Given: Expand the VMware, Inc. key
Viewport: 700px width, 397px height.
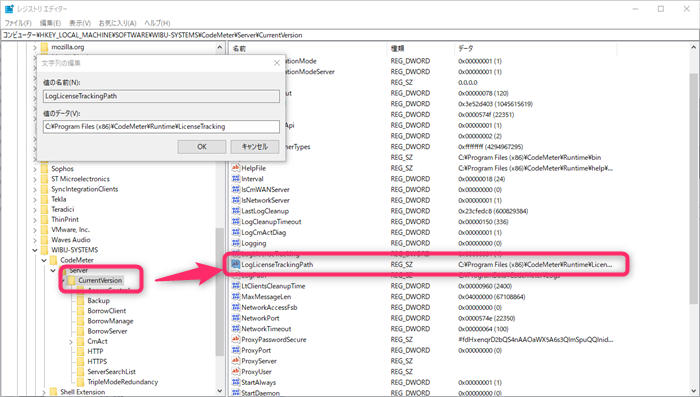Looking at the screenshot, I should pyautogui.click(x=35, y=230).
